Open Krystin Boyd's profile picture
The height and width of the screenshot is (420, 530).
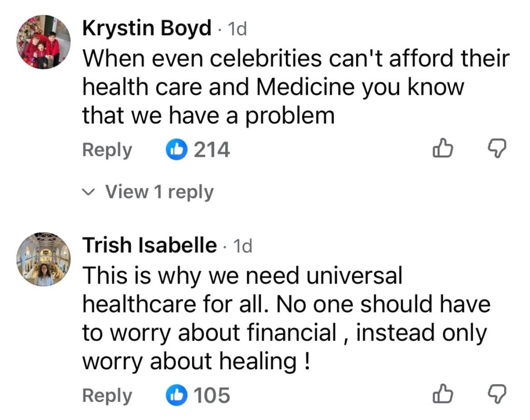coord(43,41)
